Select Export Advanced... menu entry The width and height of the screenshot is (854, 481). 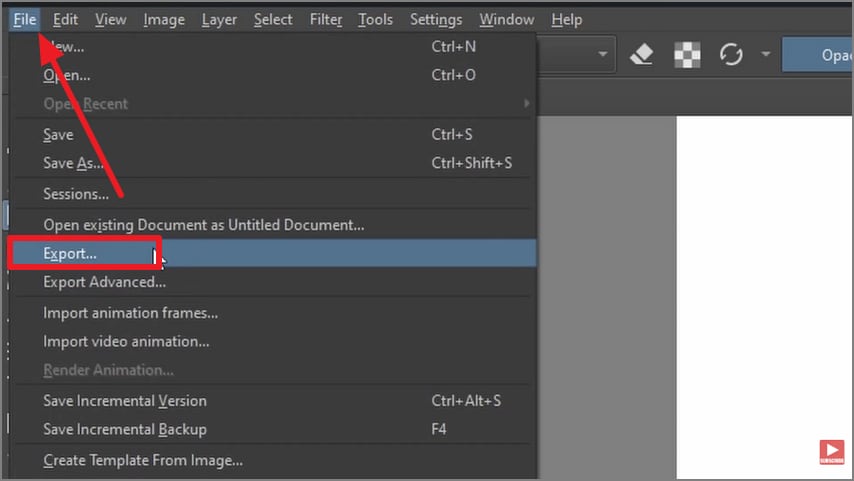coord(273,282)
